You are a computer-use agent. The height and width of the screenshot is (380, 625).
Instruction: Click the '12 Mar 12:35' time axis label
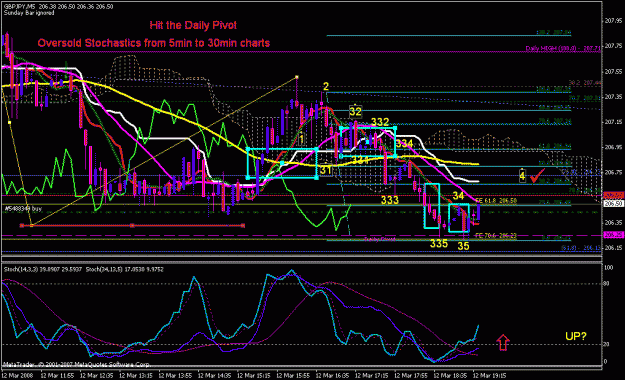[97, 376]
